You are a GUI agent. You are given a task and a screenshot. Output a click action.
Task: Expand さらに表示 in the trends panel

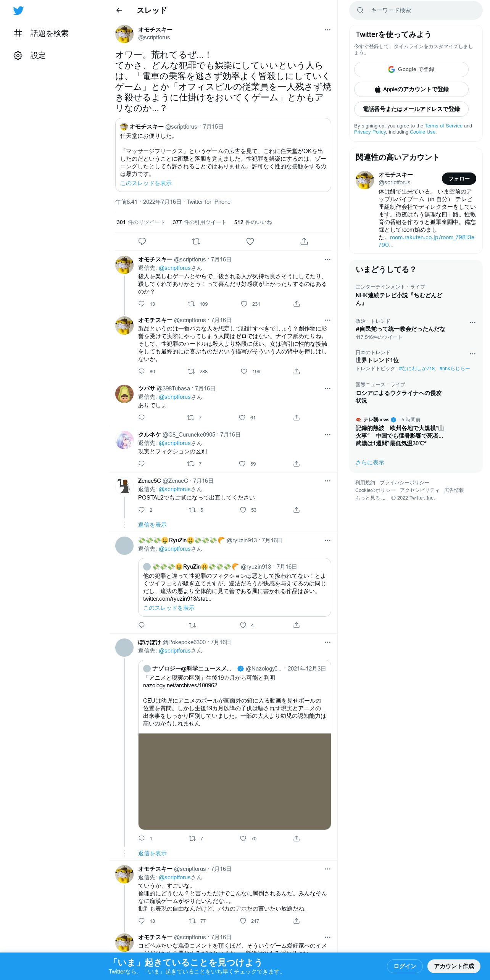(x=370, y=463)
